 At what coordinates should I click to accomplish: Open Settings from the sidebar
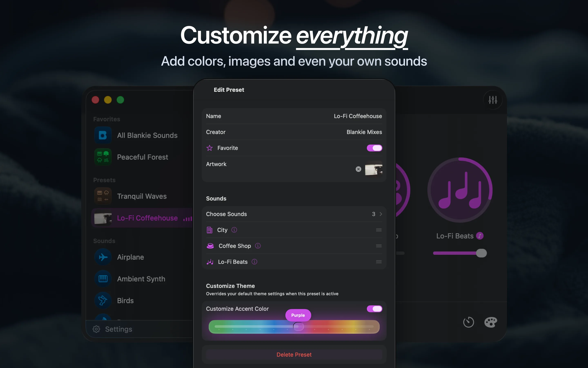112,329
